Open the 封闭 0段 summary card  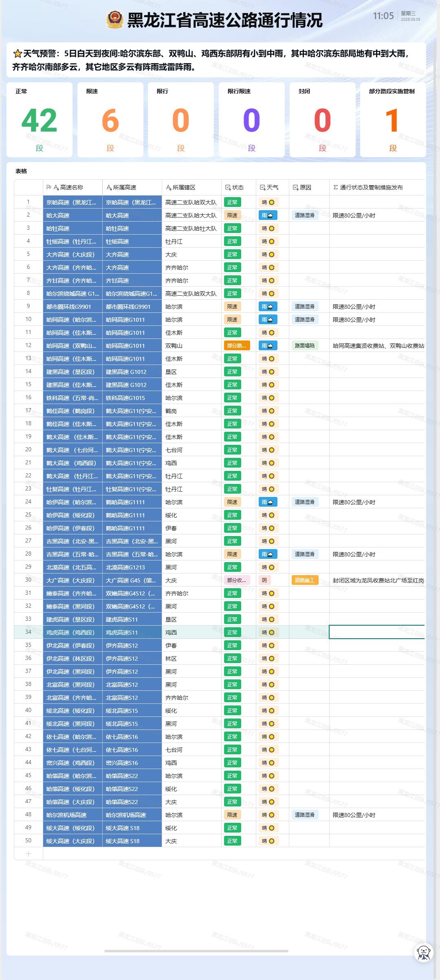coord(323,120)
